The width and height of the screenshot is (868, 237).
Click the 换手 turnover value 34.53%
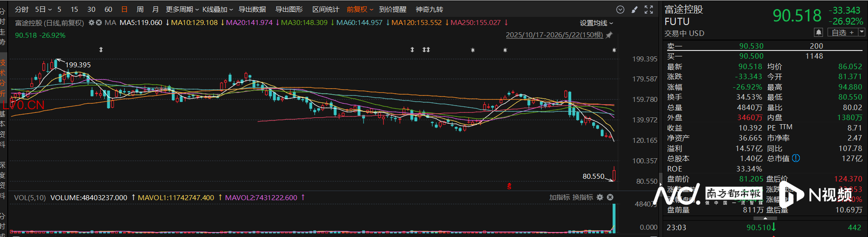click(749, 97)
